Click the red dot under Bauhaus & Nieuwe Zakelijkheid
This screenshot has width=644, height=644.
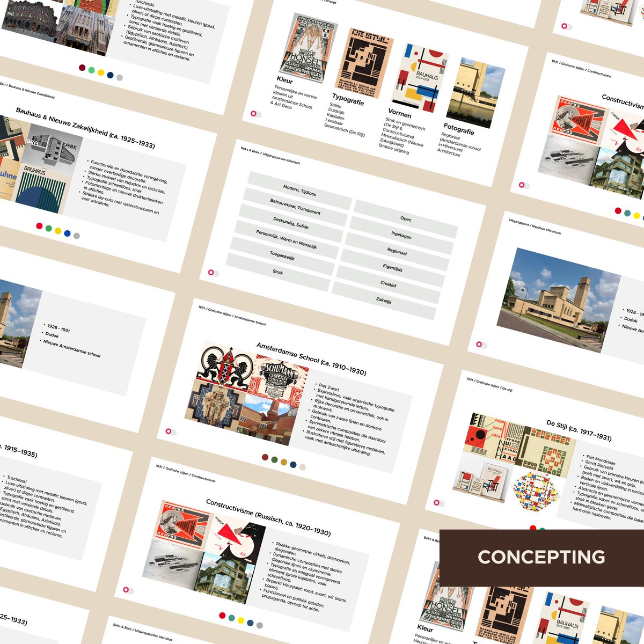(39, 226)
